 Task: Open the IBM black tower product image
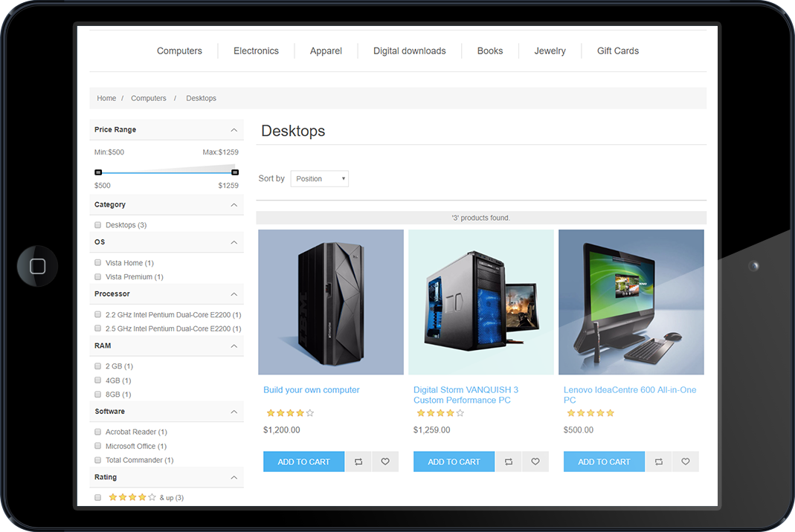click(331, 302)
